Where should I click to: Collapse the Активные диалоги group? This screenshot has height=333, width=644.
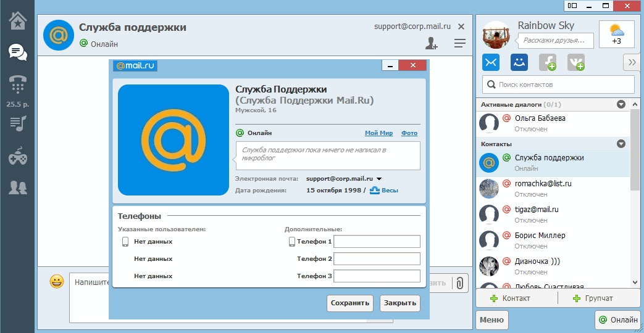621,105
